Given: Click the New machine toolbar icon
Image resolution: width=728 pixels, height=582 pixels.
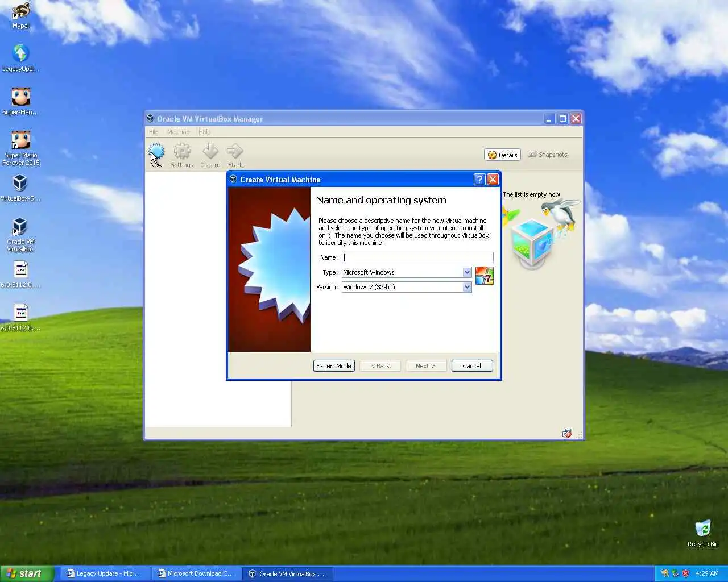Looking at the screenshot, I should [156, 152].
